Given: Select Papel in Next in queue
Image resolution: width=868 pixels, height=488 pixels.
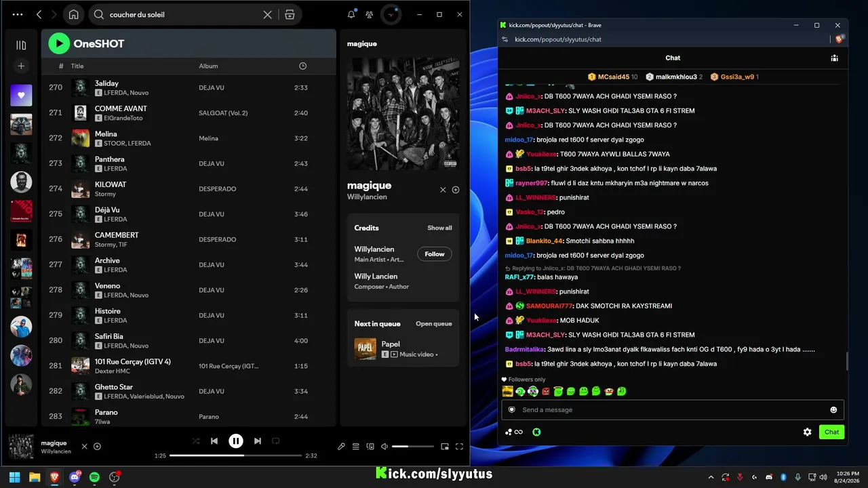Looking at the screenshot, I should (403, 349).
